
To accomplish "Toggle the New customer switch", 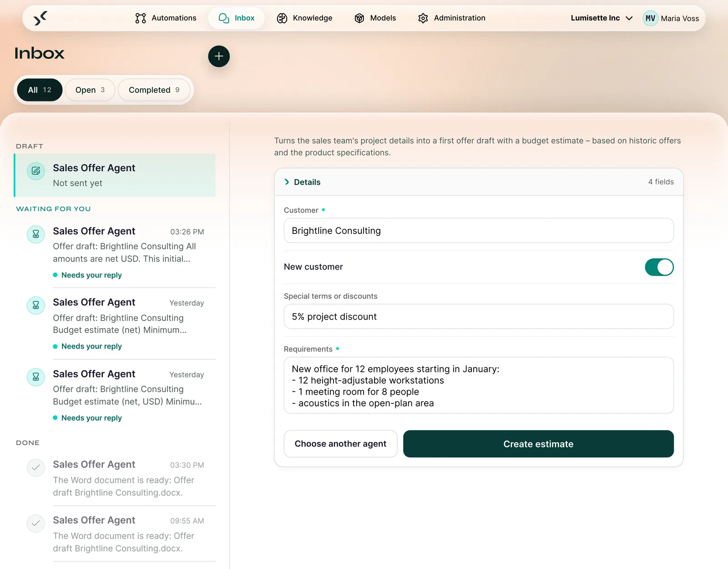I will click(659, 267).
